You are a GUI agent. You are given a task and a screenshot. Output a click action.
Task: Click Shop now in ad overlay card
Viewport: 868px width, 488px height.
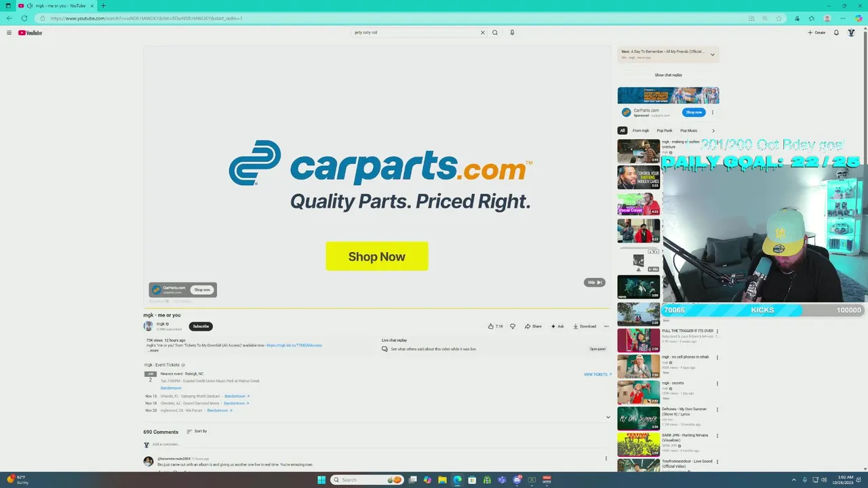tap(202, 290)
